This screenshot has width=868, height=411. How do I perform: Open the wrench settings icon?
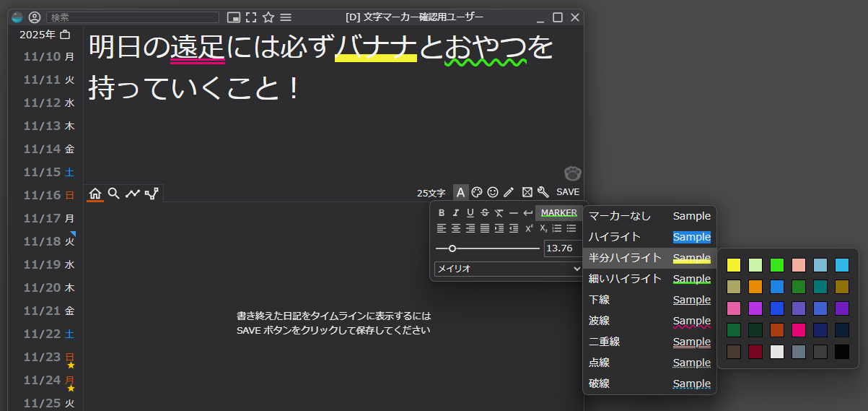543,192
